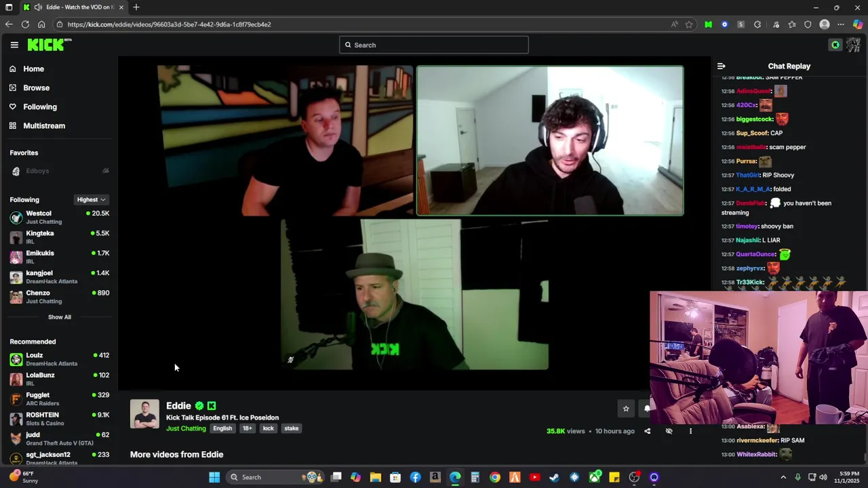Open the browser Extensions puzzle icon
This screenshot has height=488, width=868.
tap(757, 24)
